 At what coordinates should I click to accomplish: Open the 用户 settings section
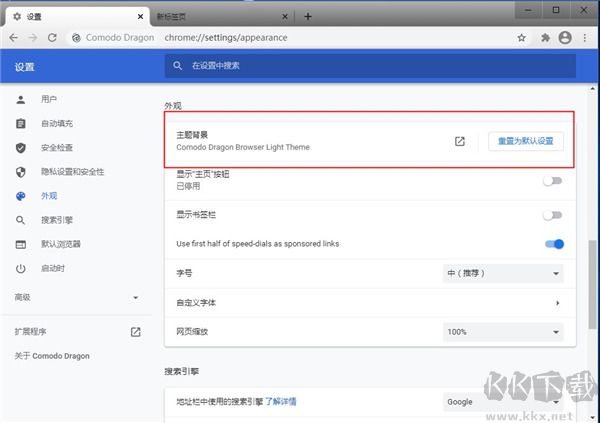click(49, 100)
